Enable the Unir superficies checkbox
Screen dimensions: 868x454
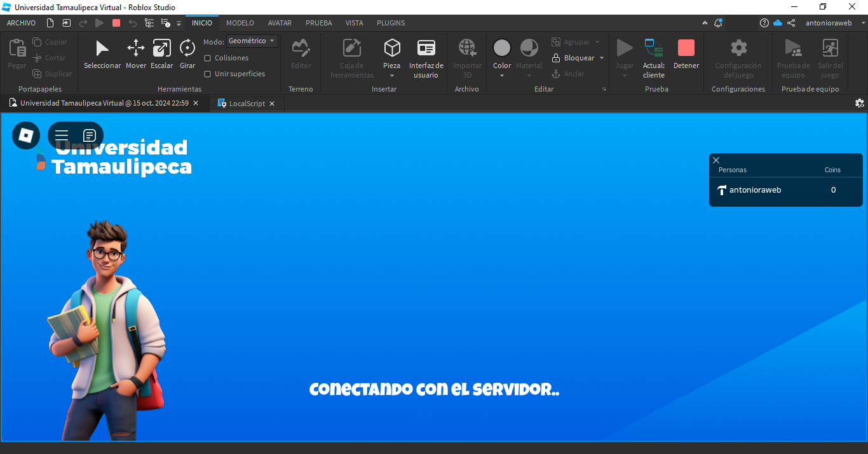207,74
